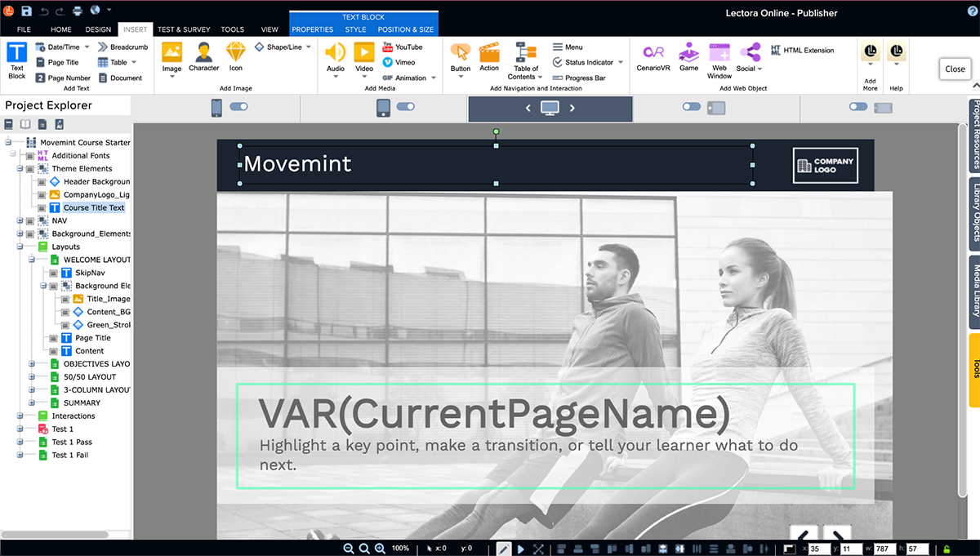Switch to the TEST & SURVEY tab
This screenshot has width=980, height=556.
pyautogui.click(x=184, y=29)
